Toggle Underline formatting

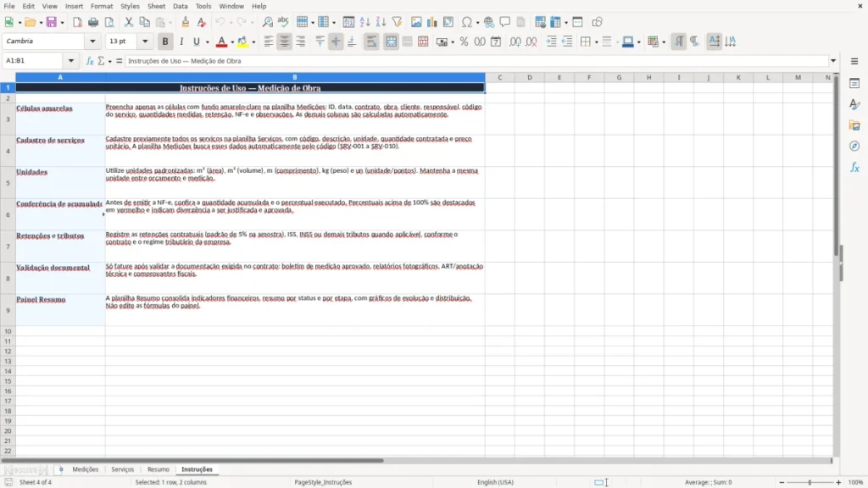click(x=196, y=42)
